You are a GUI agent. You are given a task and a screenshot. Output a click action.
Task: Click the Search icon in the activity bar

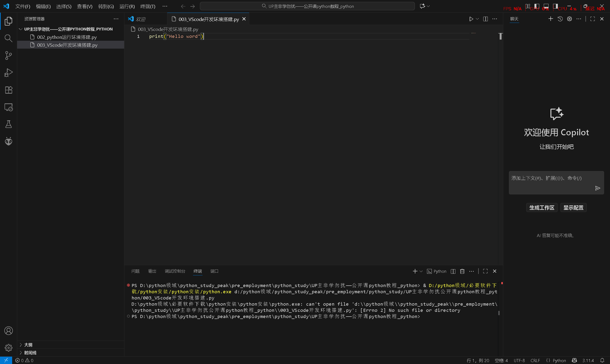[8, 38]
